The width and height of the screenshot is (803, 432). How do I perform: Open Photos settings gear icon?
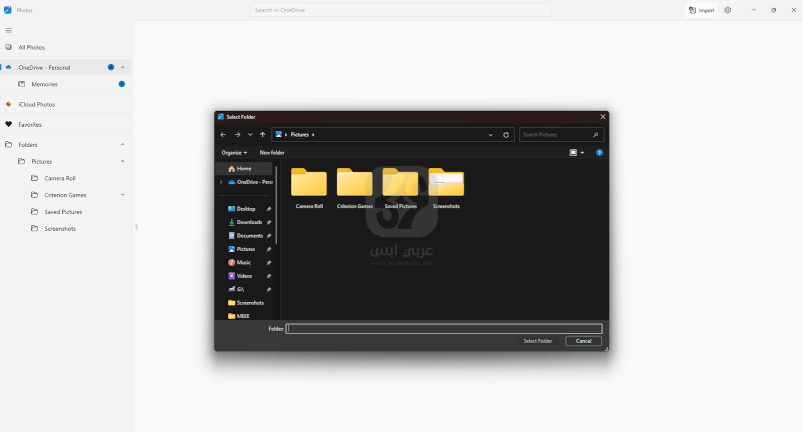728,10
